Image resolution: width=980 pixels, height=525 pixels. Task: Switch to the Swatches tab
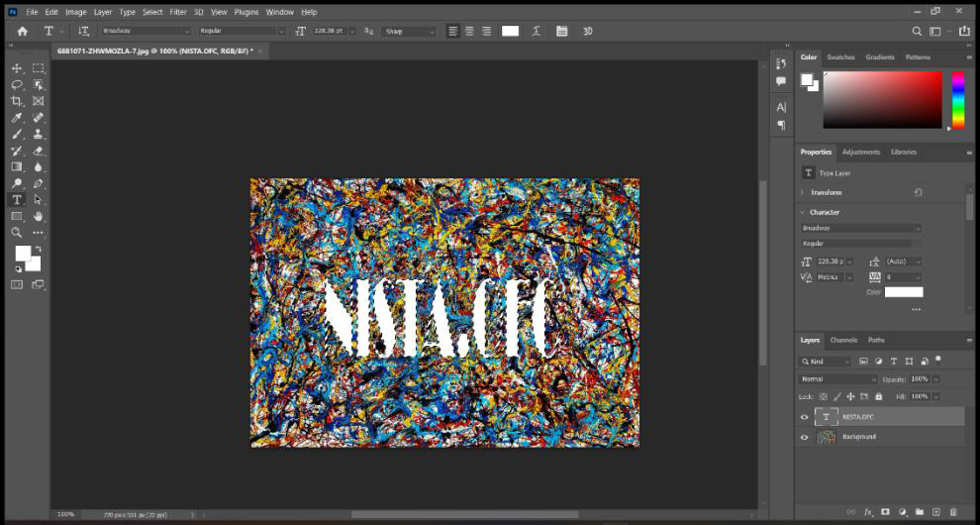pos(840,56)
